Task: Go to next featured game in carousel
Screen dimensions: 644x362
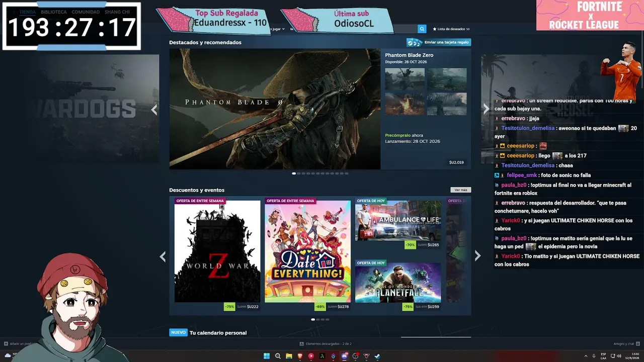Action: [x=486, y=109]
